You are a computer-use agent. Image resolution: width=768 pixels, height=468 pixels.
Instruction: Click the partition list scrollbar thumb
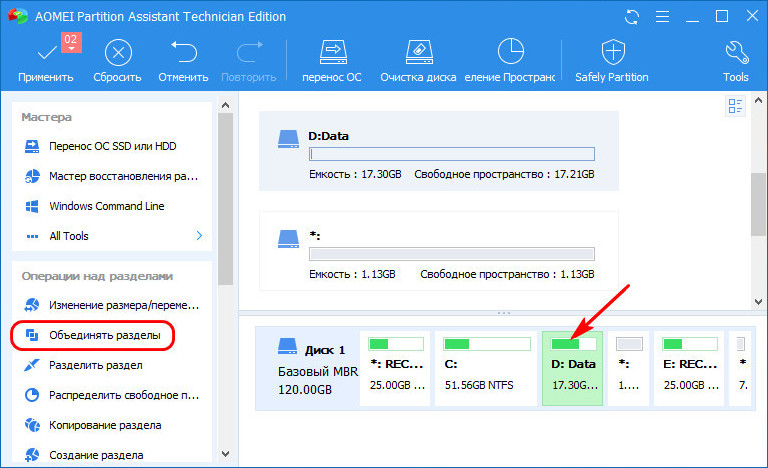759,204
